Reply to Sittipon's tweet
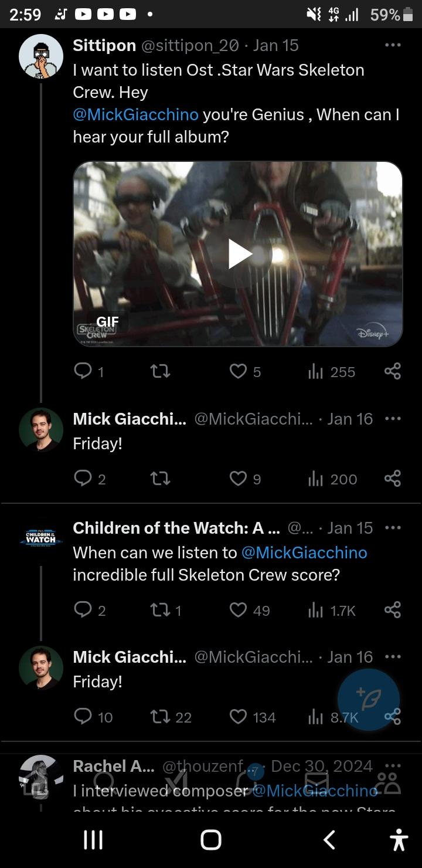The height and width of the screenshot is (868, 422). click(83, 371)
